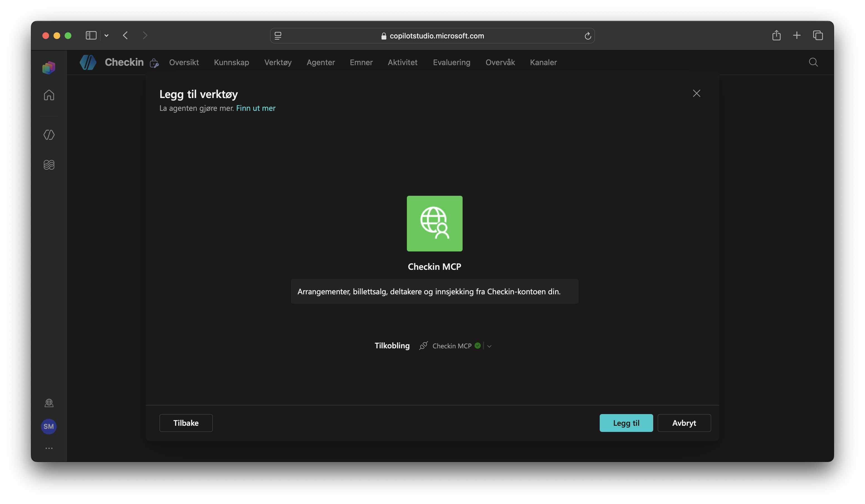Click the green Checkin MCP tool icon

[434, 223]
